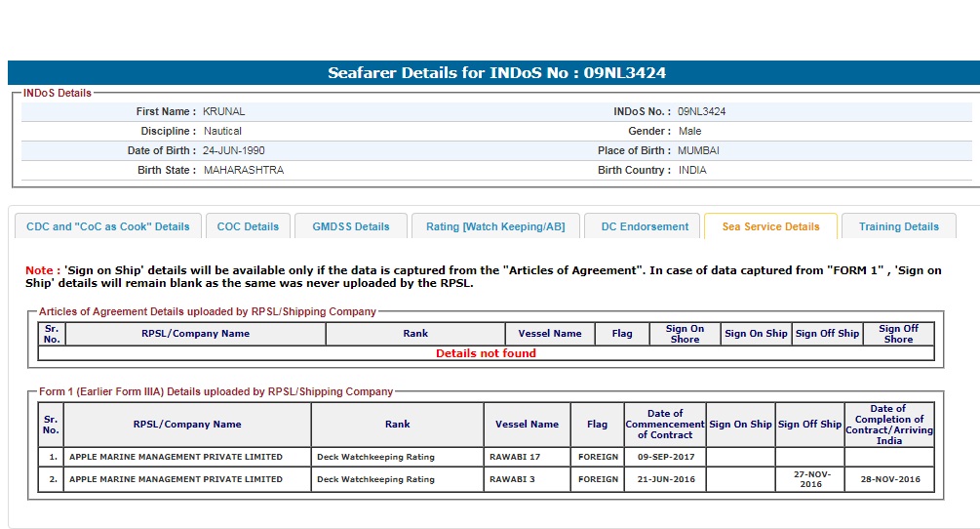Click the Date of Birth value 24-JUN-1990
The width and height of the screenshot is (980, 529).
[x=234, y=150]
